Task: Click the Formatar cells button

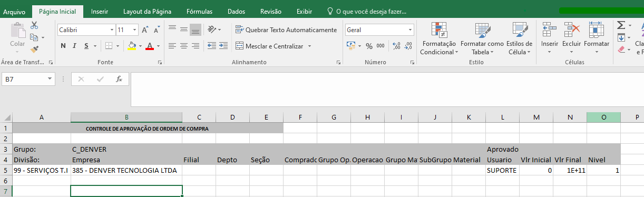Action: [x=596, y=38]
